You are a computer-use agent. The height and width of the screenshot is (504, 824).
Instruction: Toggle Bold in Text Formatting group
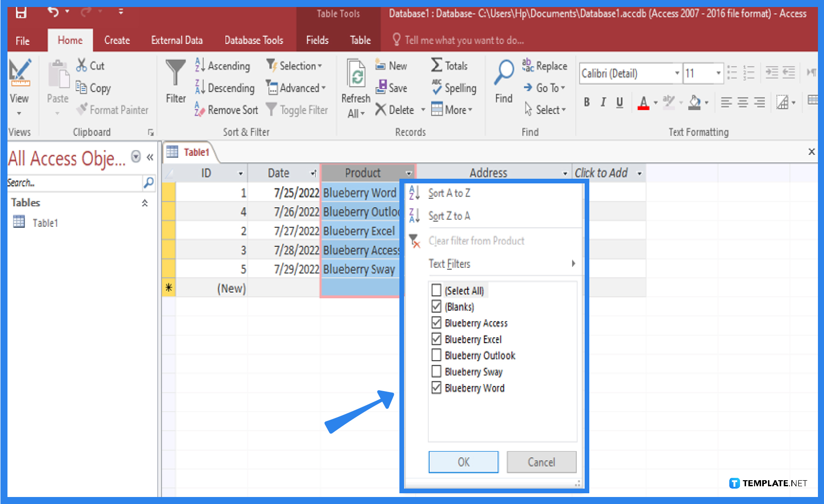[x=587, y=102]
